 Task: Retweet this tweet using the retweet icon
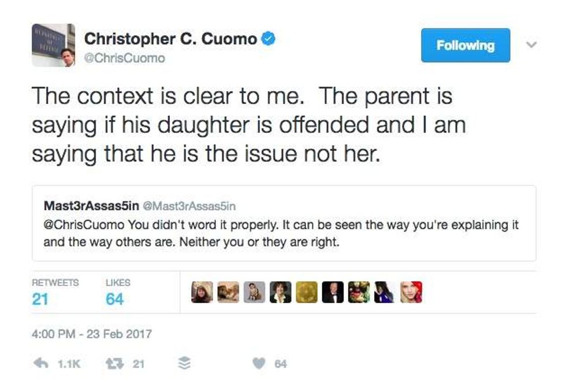pos(112,364)
